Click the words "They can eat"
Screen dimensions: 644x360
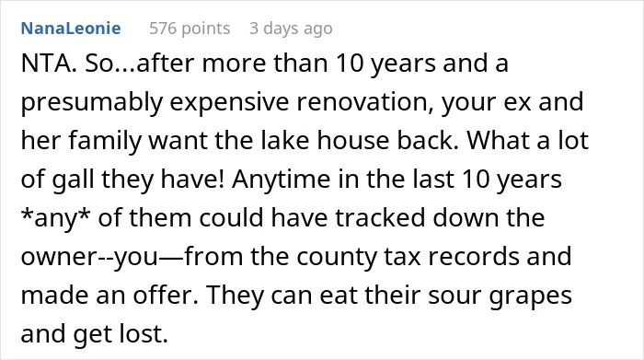(x=267, y=295)
